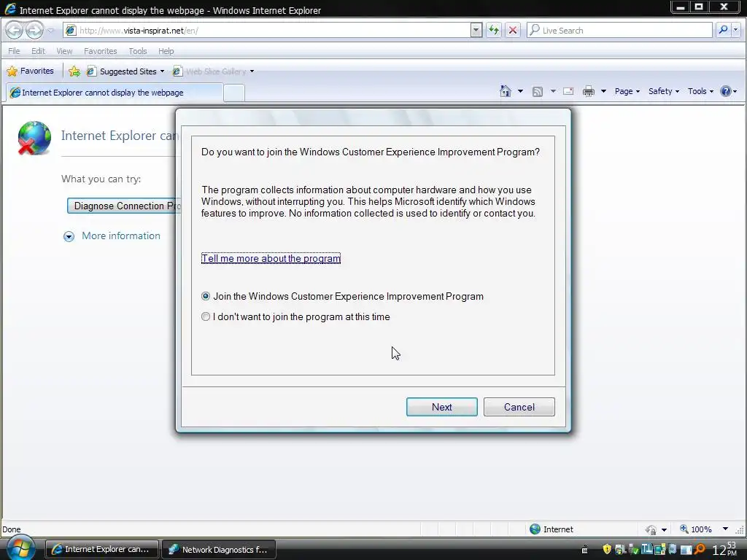Screen dimensions: 747x560
Task: Open the Help menu
Action: point(166,51)
